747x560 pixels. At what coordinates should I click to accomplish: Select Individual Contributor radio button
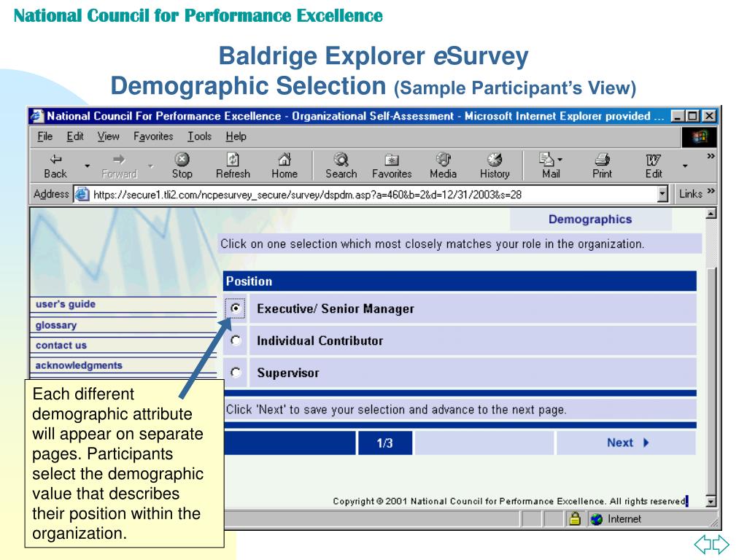pyautogui.click(x=236, y=340)
